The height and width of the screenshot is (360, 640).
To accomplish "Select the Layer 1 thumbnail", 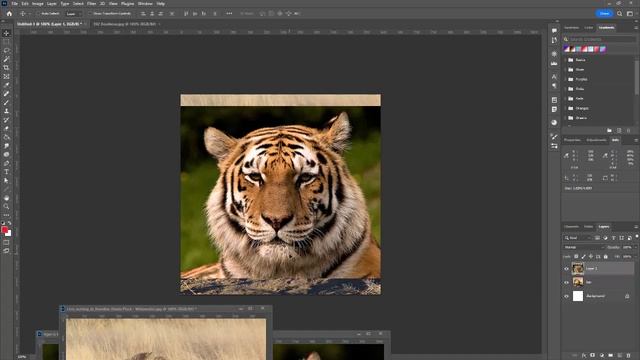I will coord(578,269).
